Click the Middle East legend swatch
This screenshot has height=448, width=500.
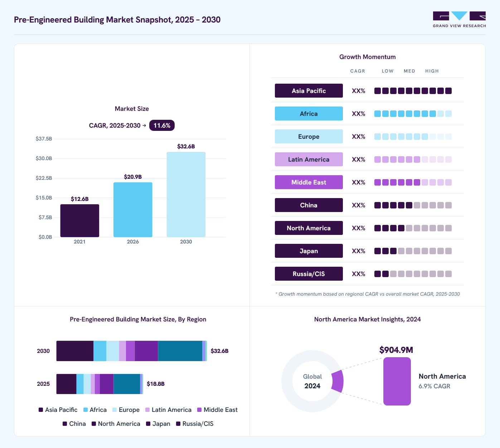(x=200, y=410)
